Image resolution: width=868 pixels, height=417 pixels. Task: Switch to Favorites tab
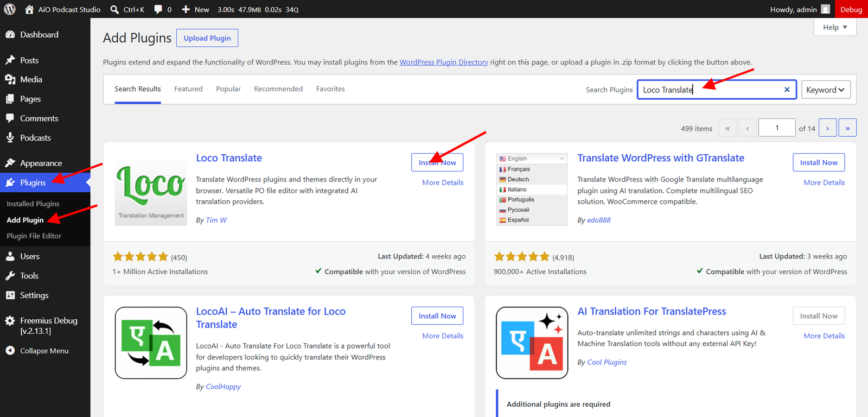[330, 89]
